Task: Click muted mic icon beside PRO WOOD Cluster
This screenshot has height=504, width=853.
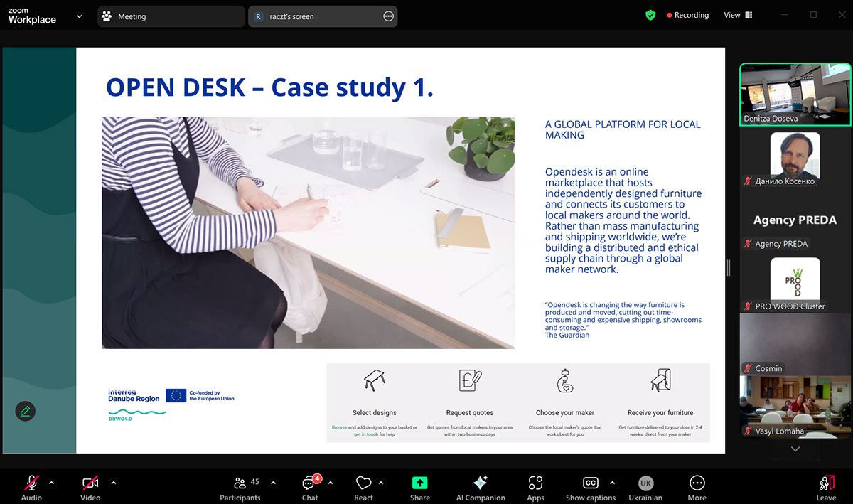Action: (748, 306)
